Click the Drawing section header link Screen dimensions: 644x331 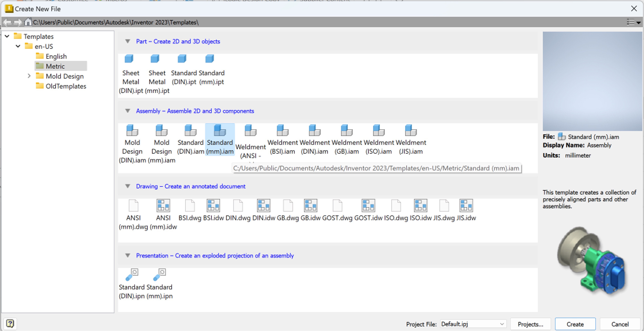[191, 186]
